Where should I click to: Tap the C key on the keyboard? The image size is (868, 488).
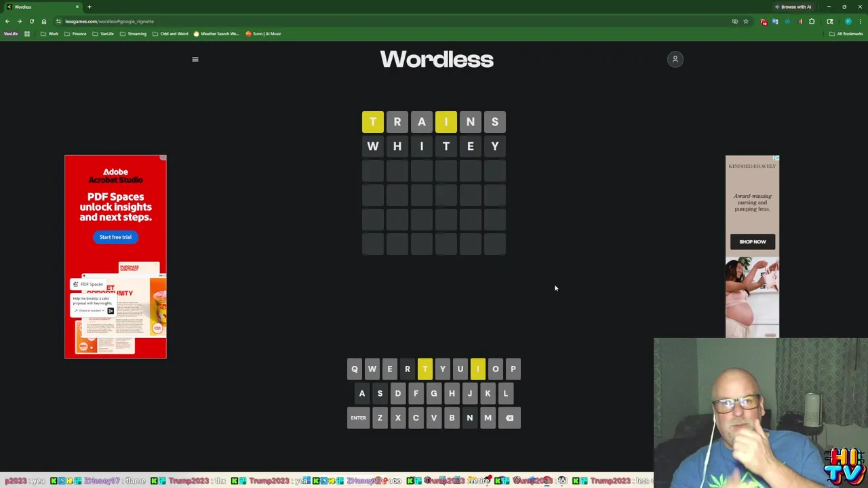[416, 418]
